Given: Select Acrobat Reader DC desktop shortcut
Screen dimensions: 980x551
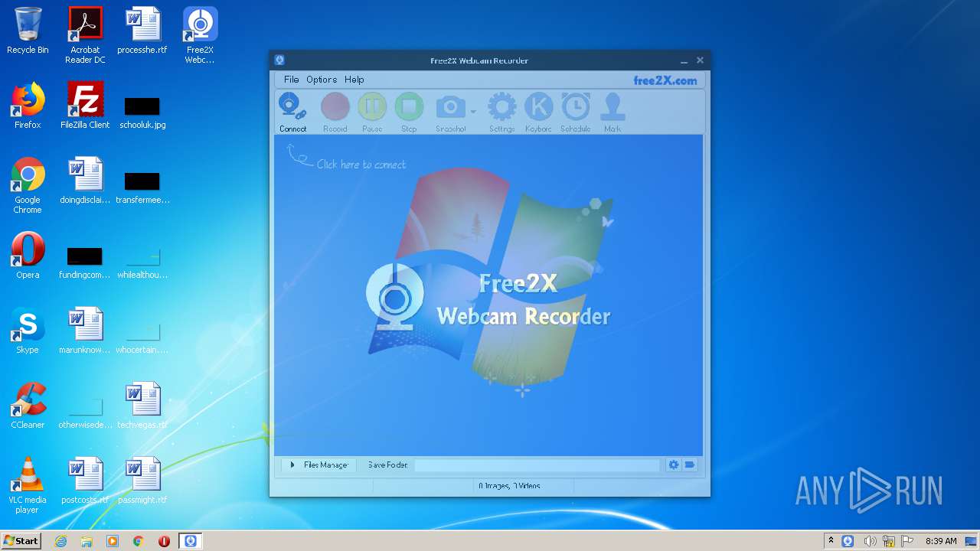Looking at the screenshot, I should (x=85, y=35).
